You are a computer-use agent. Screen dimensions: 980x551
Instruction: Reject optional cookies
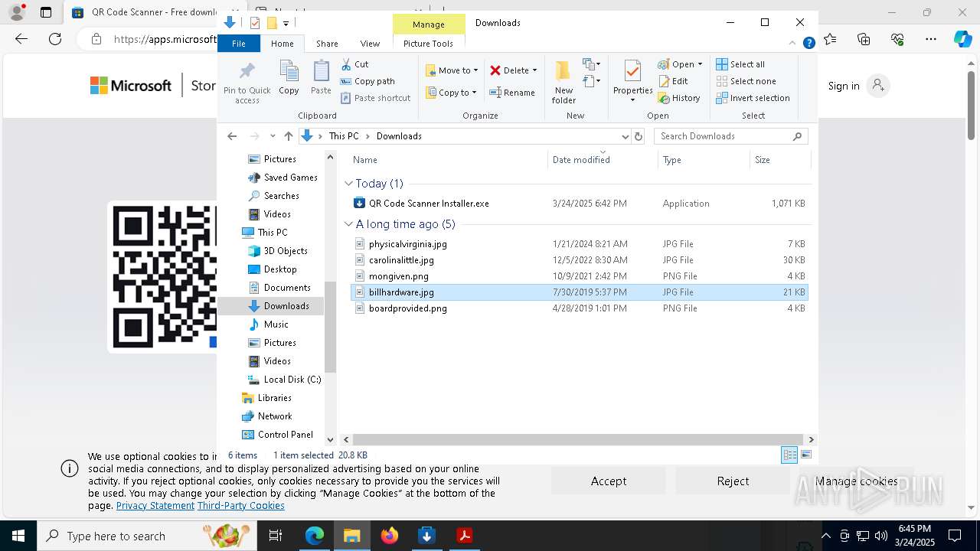coord(733,481)
